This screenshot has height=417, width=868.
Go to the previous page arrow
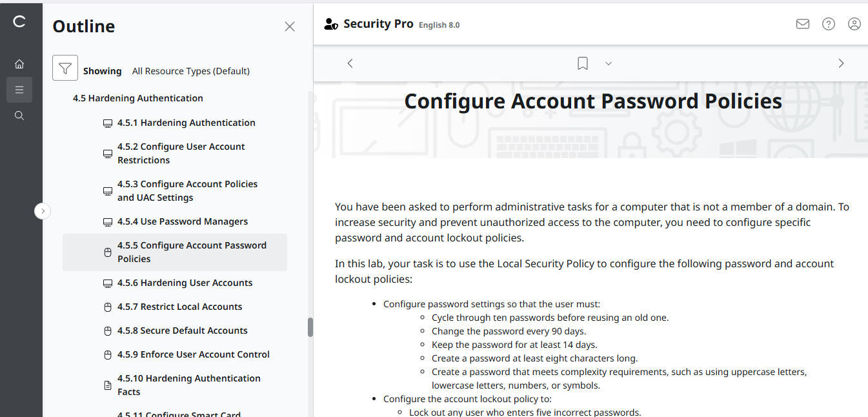coord(350,63)
